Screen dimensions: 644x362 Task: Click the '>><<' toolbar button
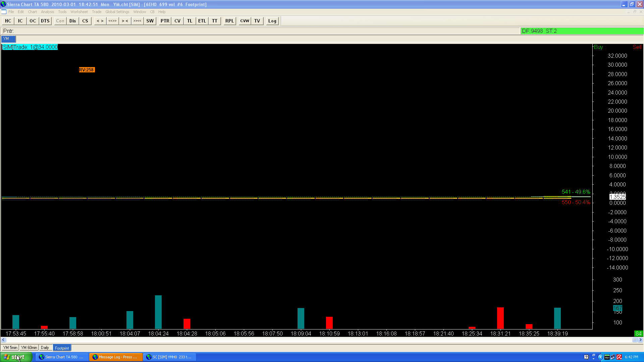pyautogui.click(x=137, y=21)
